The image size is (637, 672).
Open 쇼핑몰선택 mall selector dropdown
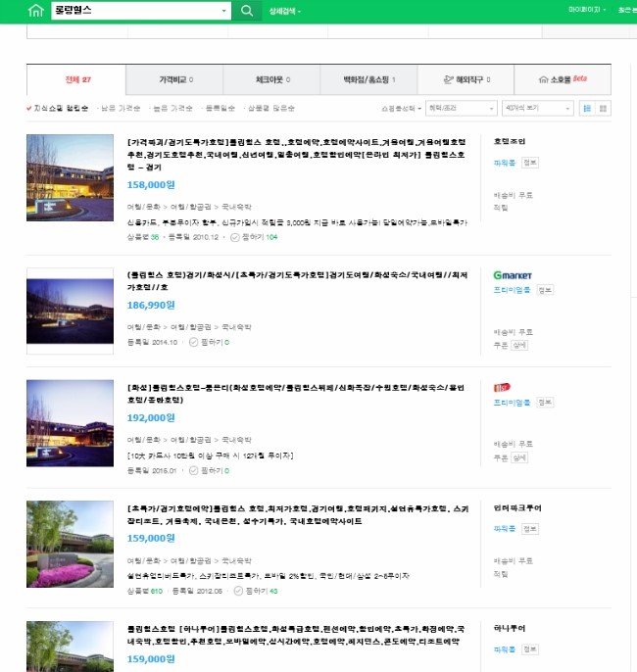pyautogui.click(x=401, y=109)
